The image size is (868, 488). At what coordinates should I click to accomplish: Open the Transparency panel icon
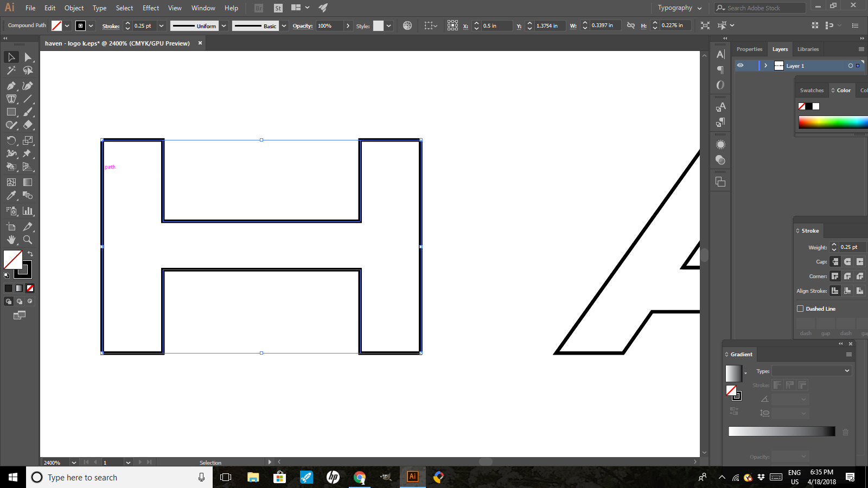click(720, 160)
